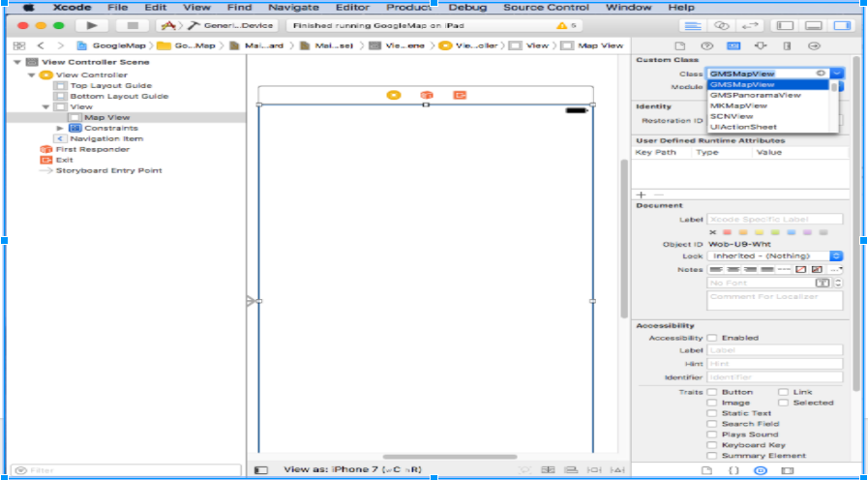Viewport: 868px width, 480px height.
Task: Open the Connections inspector (arrow circle)
Action: coord(814,45)
